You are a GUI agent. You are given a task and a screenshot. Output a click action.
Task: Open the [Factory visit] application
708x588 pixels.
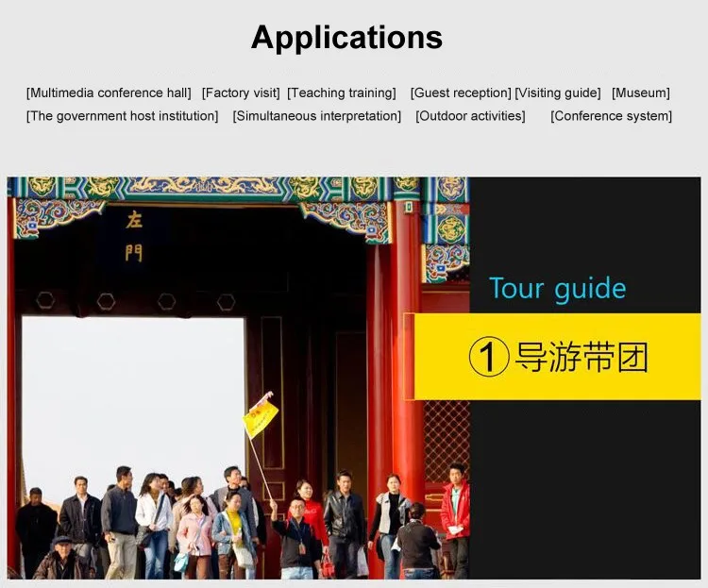(x=241, y=92)
